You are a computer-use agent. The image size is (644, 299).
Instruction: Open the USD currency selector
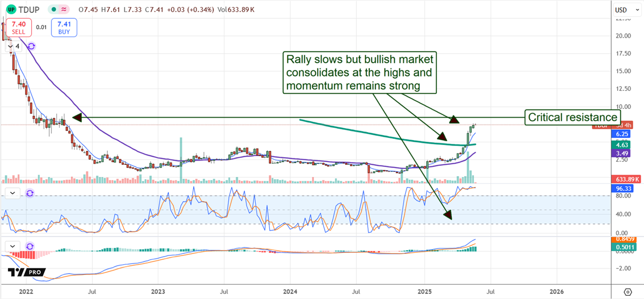626,10
